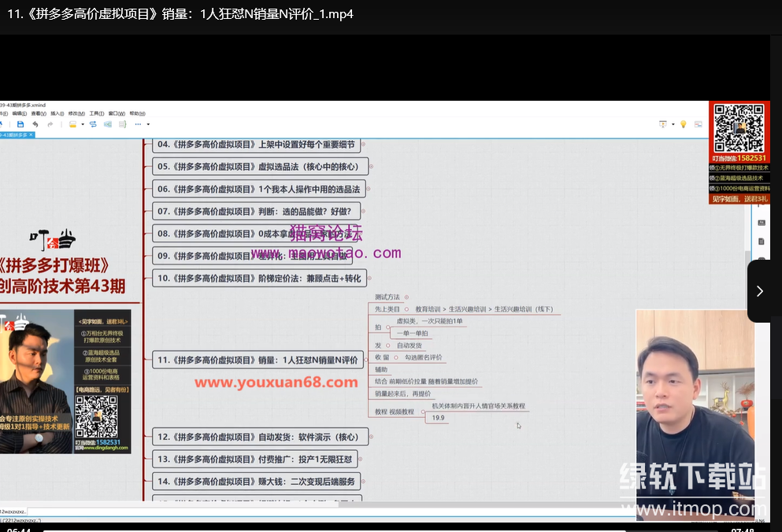Open the topic insert dropdown arrow
The height and width of the screenshot is (532, 782).
pyautogui.click(x=83, y=124)
